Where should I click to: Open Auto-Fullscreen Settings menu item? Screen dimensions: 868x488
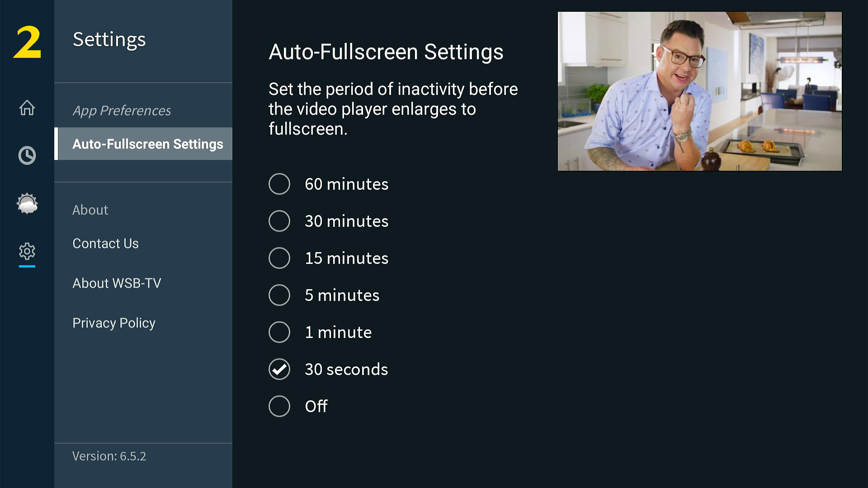pyautogui.click(x=147, y=144)
